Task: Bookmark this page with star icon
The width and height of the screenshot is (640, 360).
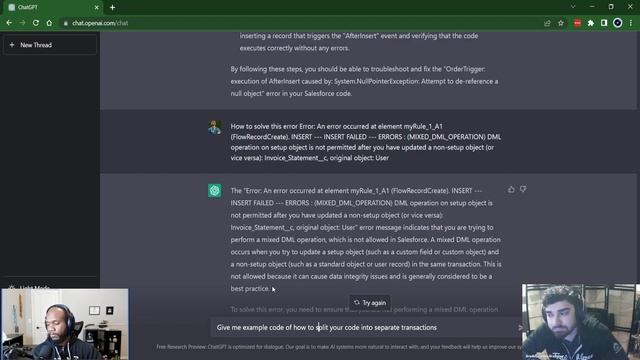Action: pyautogui.click(x=561, y=23)
